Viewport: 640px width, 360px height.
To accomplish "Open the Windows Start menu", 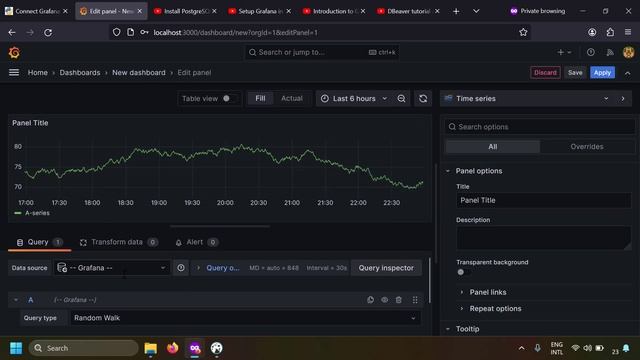I will 16,348.
